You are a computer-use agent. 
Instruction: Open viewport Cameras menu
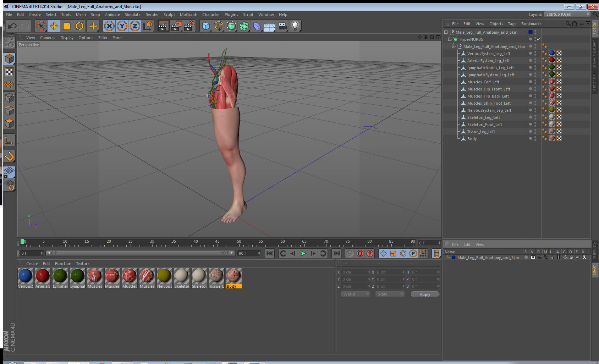point(48,38)
